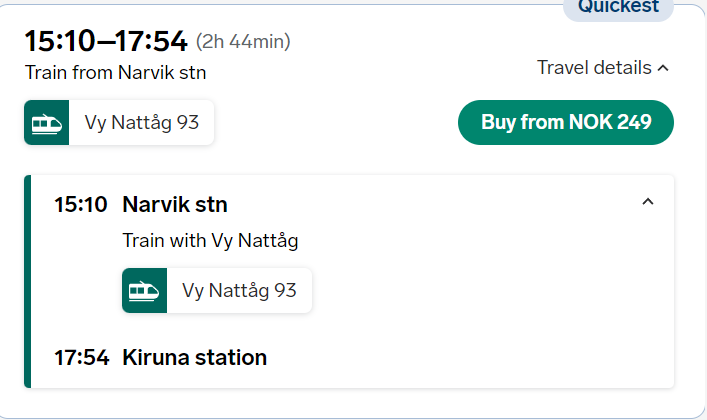This screenshot has width=707, height=420.
Task: Buy the ticket from NOK 249
Action: coord(566,122)
